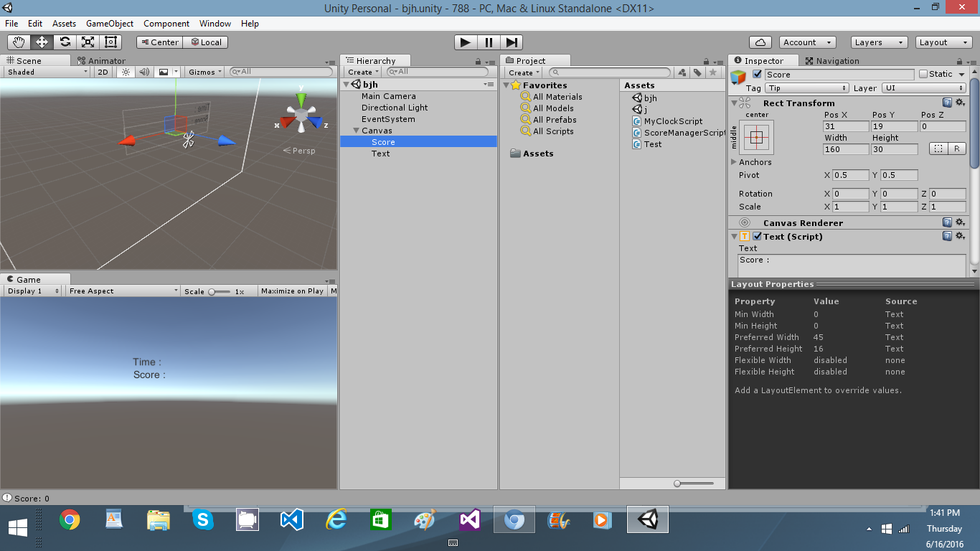Image resolution: width=980 pixels, height=551 pixels.
Task: Click the R raw edit mode button
Action: (x=957, y=149)
